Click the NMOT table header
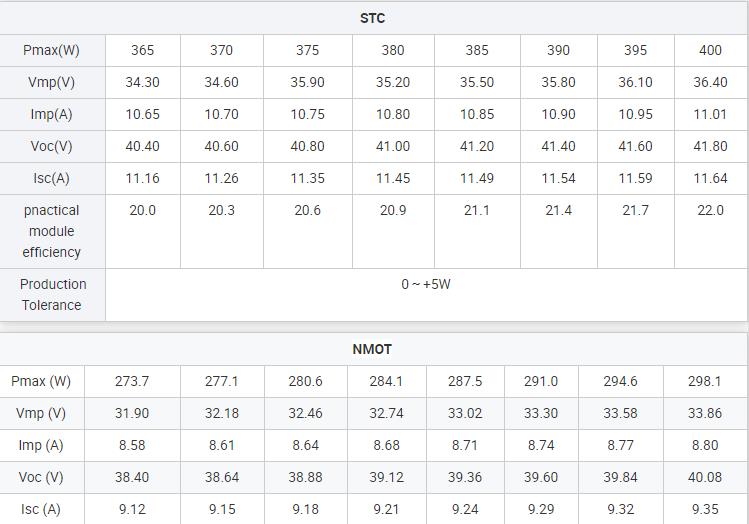This screenshot has width=749, height=524. tap(372, 349)
